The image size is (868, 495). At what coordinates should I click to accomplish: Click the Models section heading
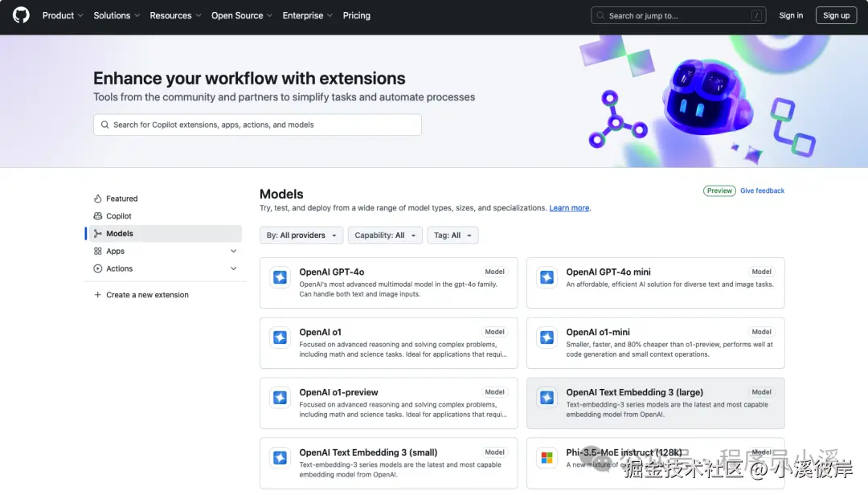(x=281, y=194)
